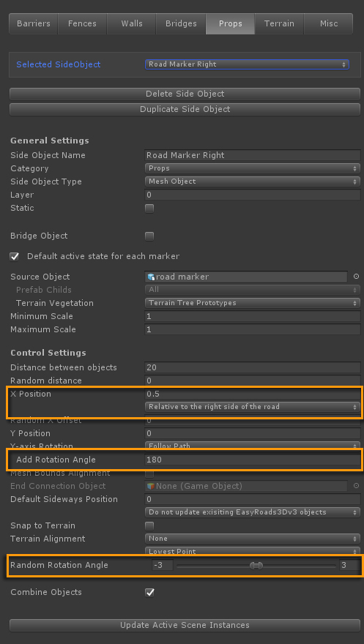This screenshot has height=644, width=364.
Task: Select the Bridges tab
Action: (181, 24)
